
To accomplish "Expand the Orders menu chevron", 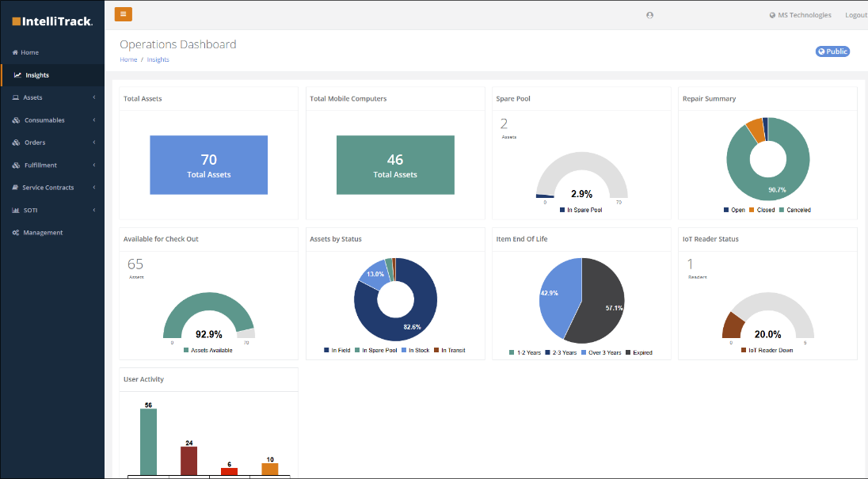I will click(94, 143).
